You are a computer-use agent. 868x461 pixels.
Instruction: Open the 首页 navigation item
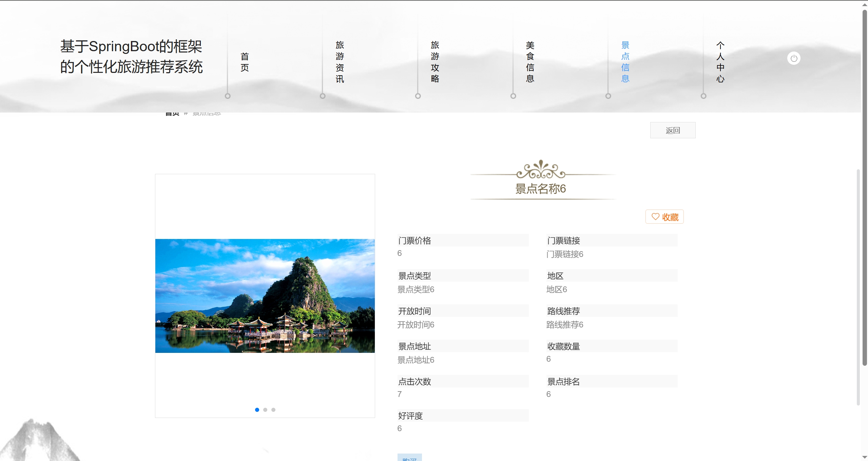coord(245,62)
